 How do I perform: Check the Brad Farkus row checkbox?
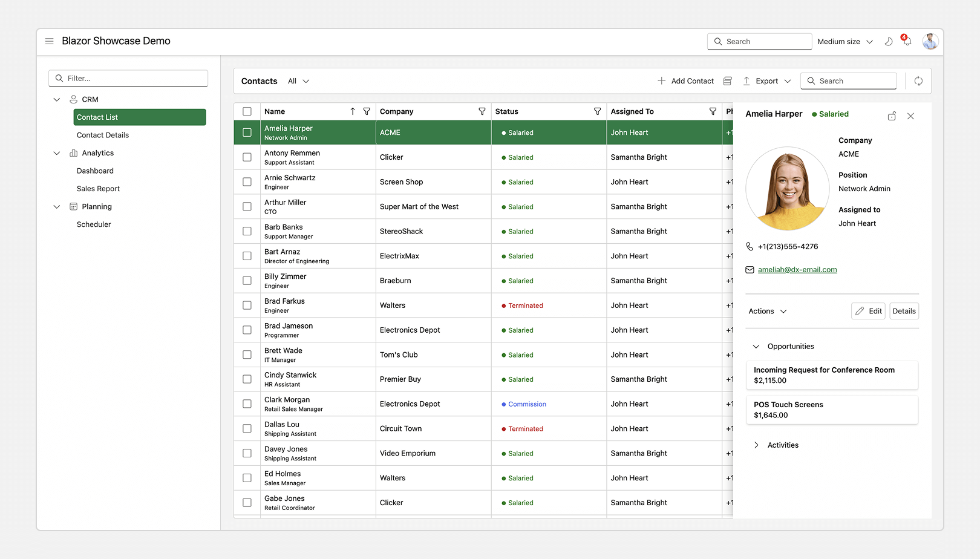point(247,305)
